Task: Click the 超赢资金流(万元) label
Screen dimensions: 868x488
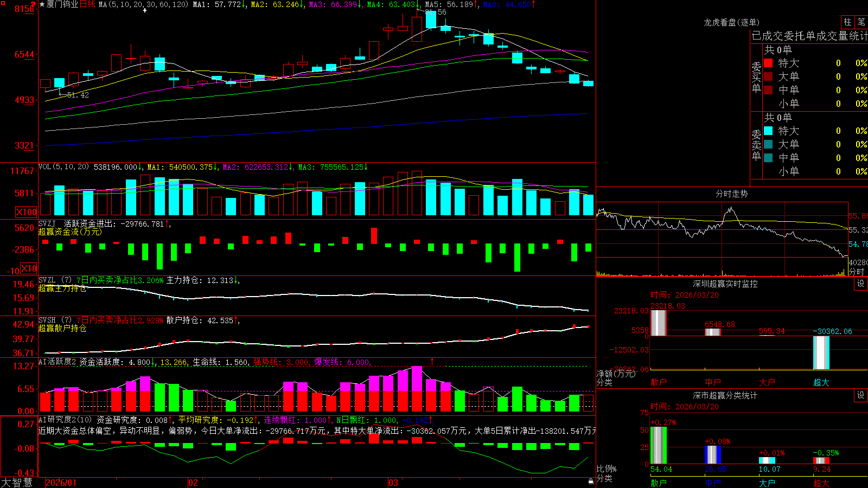Action: [x=70, y=232]
